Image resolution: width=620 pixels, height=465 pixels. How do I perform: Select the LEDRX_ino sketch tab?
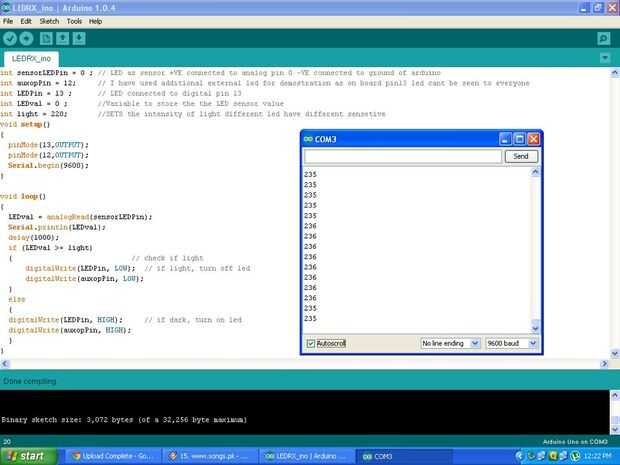coord(31,59)
